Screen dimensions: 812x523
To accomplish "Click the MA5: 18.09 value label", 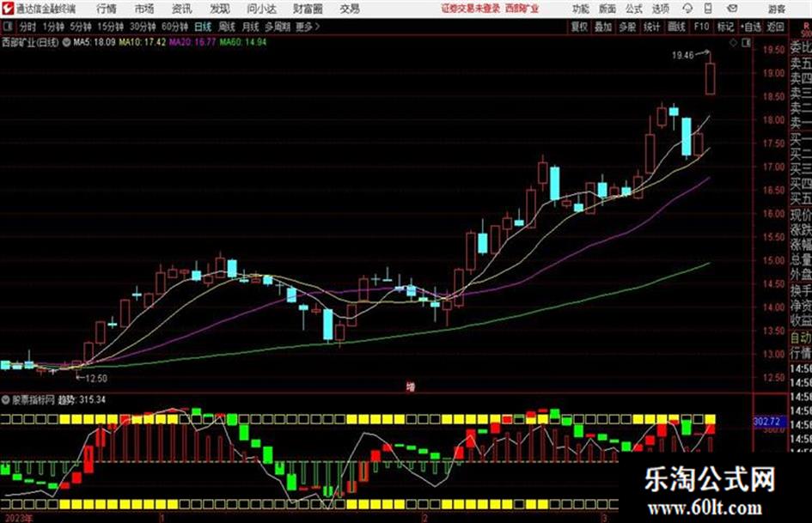I will (95, 42).
